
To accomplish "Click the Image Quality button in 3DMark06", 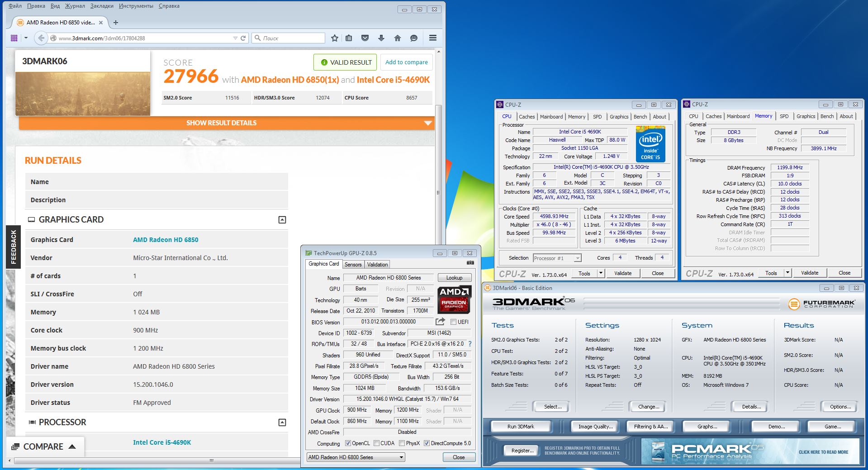I will click(x=595, y=427).
